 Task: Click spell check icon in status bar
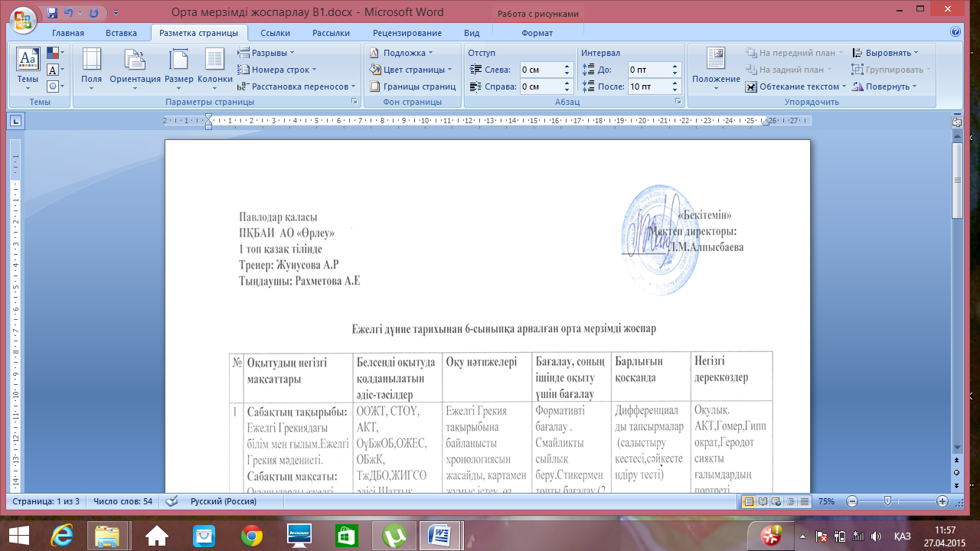point(173,501)
